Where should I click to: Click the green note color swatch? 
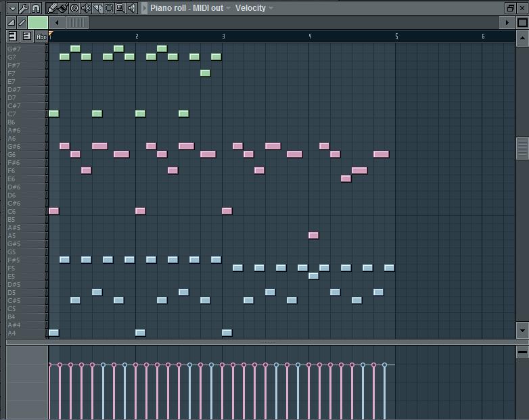click(x=37, y=22)
